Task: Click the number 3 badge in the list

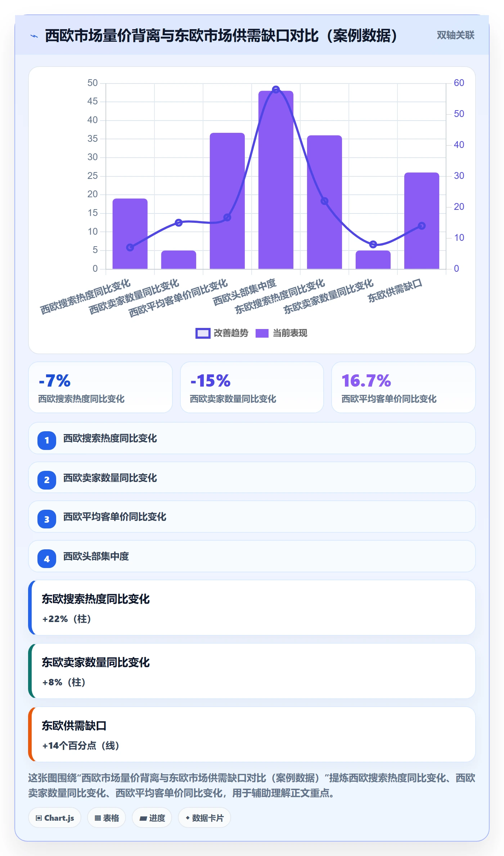Action: coord(47,519)
